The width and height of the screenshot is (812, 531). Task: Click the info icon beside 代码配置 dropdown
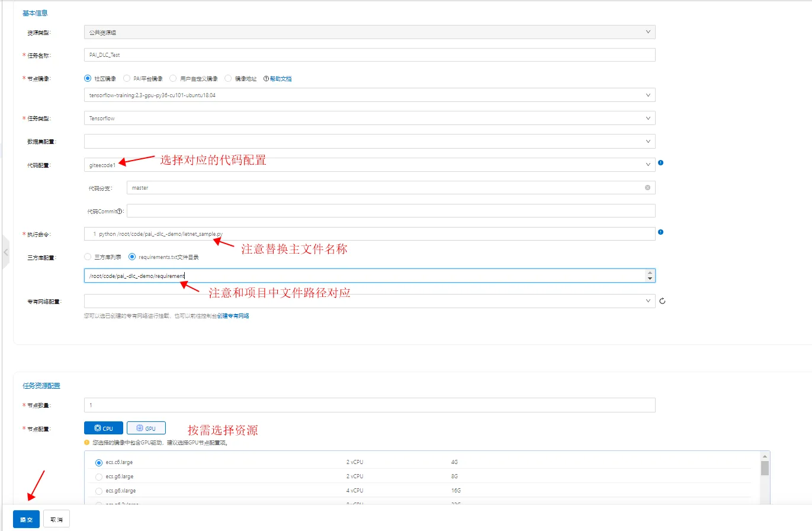click(x=660, y=162)
